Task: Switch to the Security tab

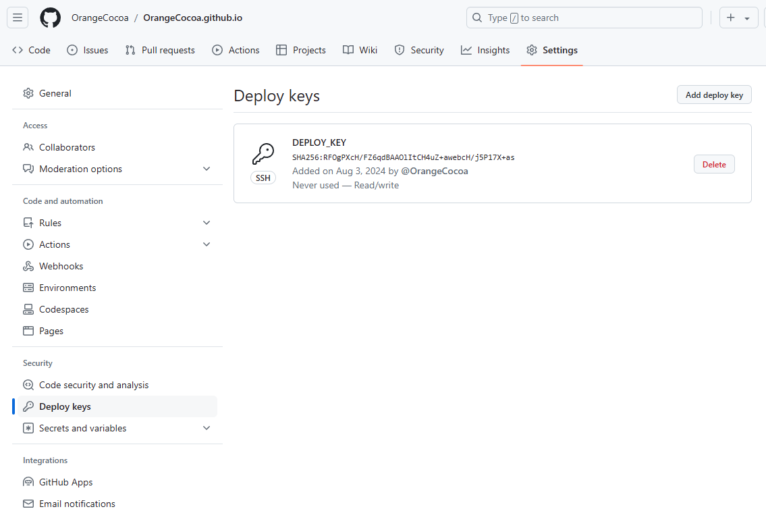Action: [419, 50]
